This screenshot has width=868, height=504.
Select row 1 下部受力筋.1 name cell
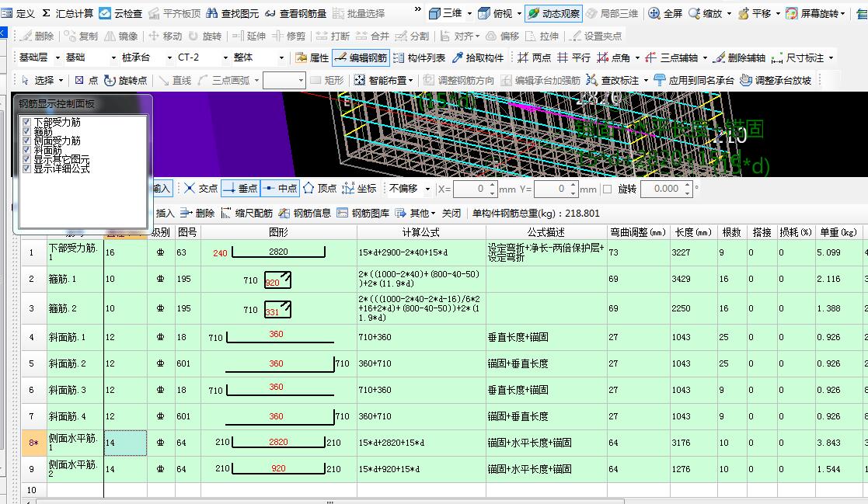(x=75, y=252)
